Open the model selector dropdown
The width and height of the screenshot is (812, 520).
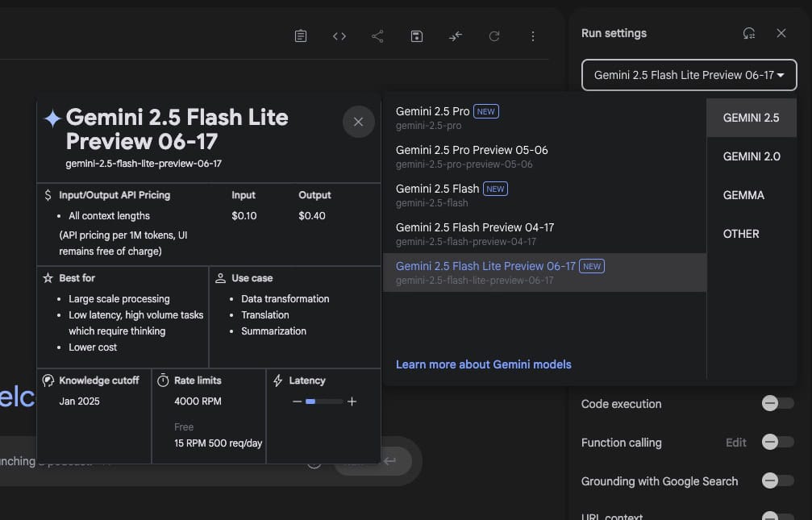(x=689, y=75)
